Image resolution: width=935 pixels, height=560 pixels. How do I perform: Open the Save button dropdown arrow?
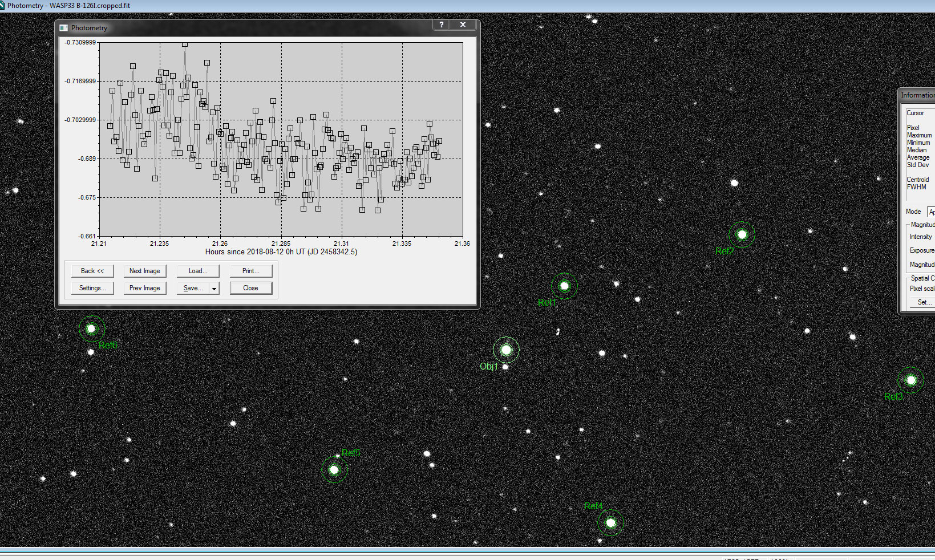pos(214,289)
